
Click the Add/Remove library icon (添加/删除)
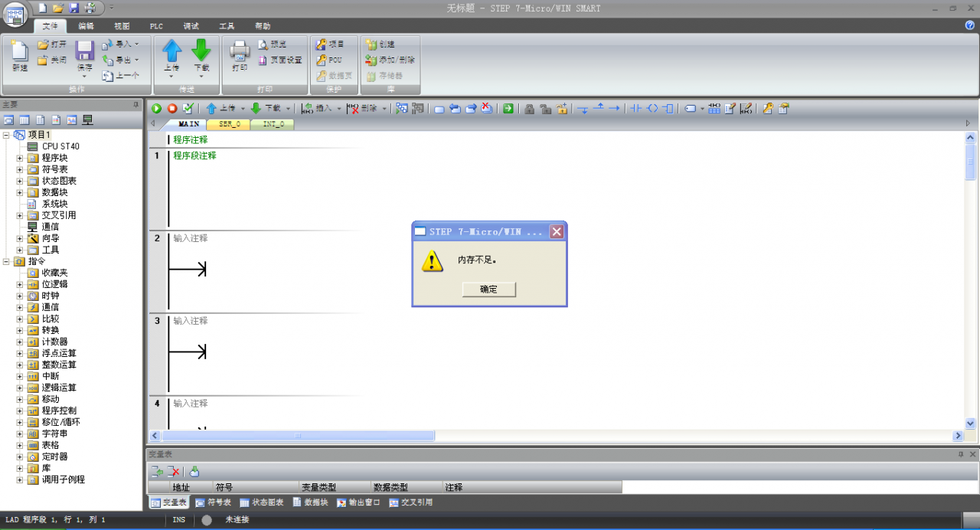(x=372, y=60)
